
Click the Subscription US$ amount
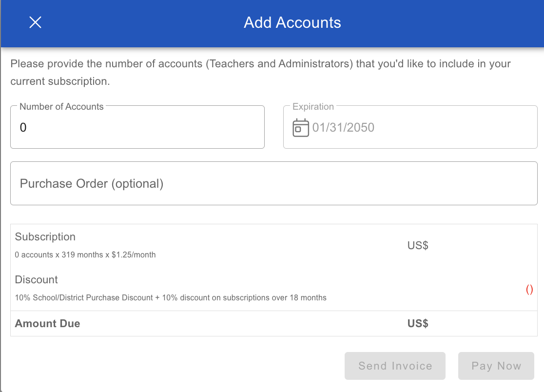click(x=418, y=245)
